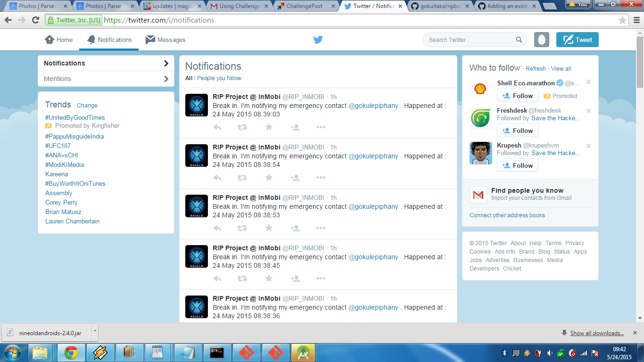Screen dimensions: 644x362
Task: Favorite the 08:38:53 tweet
Action: (x=269, y=228)
